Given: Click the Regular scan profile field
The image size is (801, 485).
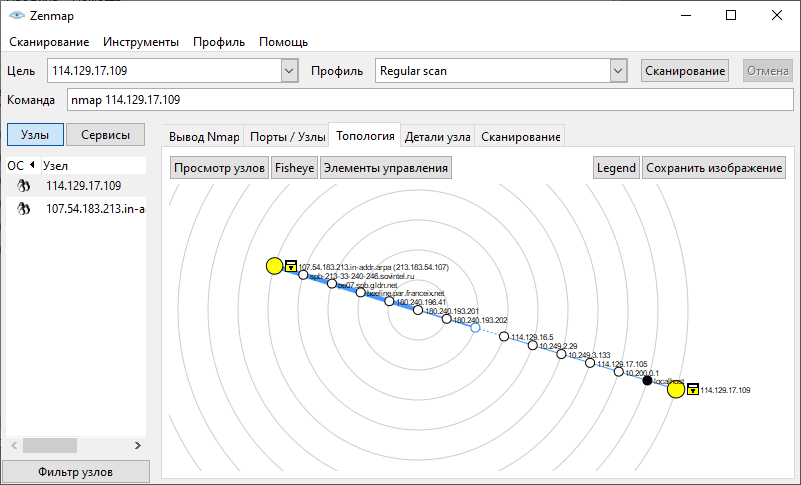Looking at the screenshot, I should pyautogui.click(x=492, y=71).
